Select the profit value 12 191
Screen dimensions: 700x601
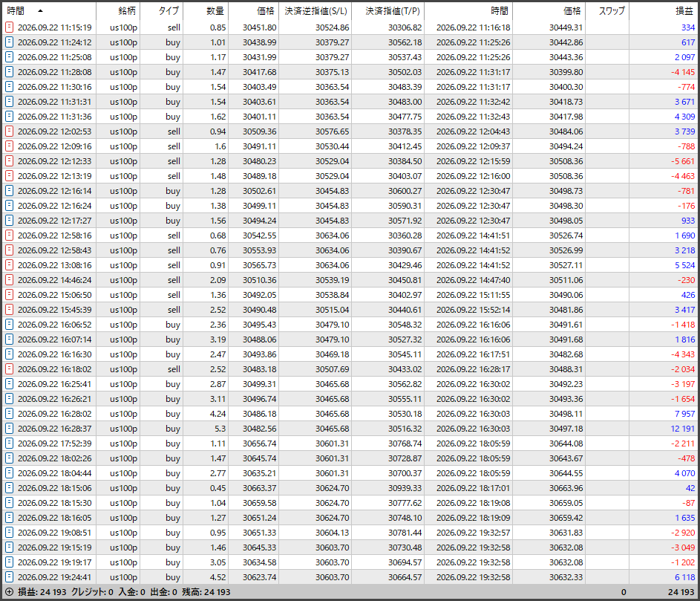683,429
